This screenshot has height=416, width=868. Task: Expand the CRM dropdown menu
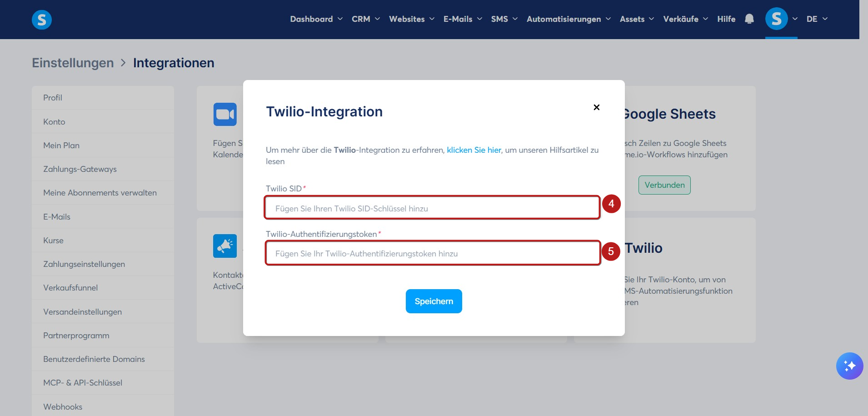pyautogui.click(x=366, y=19)
